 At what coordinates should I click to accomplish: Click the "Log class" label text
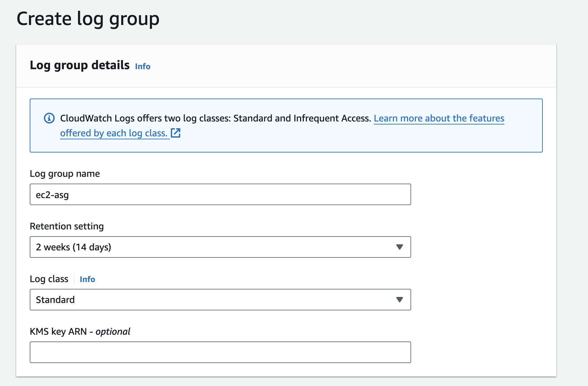[49, 279]
